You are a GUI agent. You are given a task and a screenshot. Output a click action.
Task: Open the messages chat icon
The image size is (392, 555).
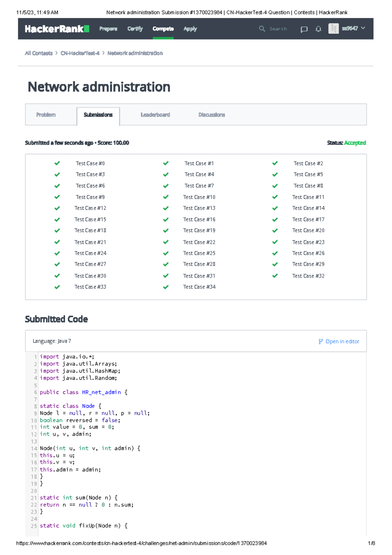tap(304, 29)
